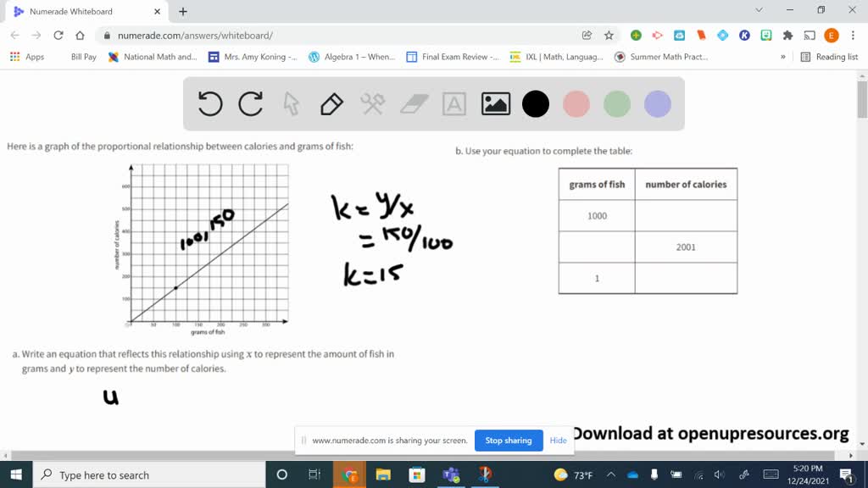Reload the whiteboard page

(x=58, y=36)
